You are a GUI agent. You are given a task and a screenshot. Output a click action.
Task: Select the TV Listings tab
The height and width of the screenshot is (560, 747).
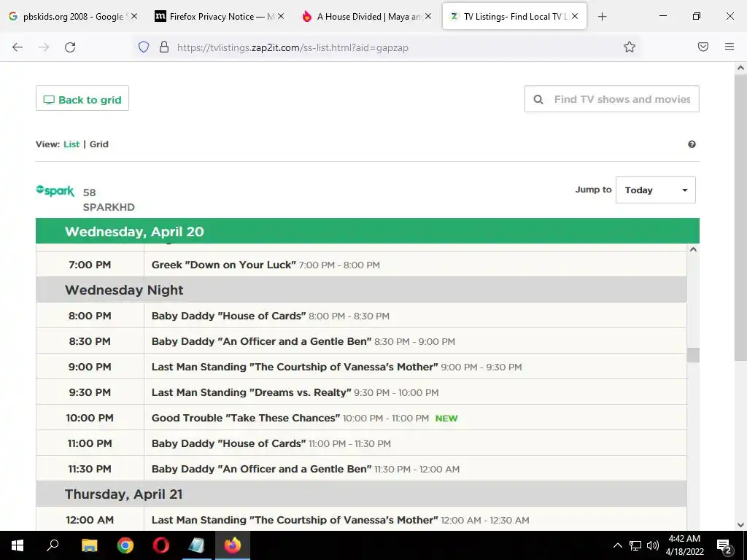point(514,16)
